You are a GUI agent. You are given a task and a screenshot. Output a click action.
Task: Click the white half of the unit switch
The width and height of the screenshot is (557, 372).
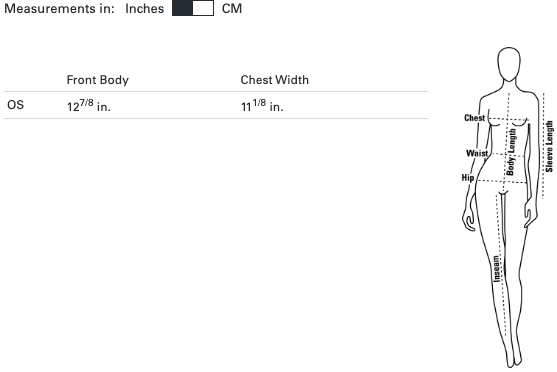tap(203, 8)
